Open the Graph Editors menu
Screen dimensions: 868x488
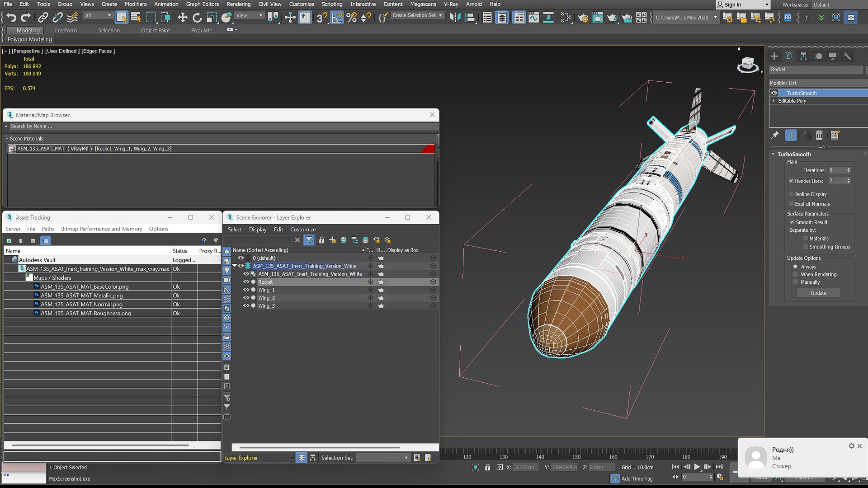[x=202, y=4]
